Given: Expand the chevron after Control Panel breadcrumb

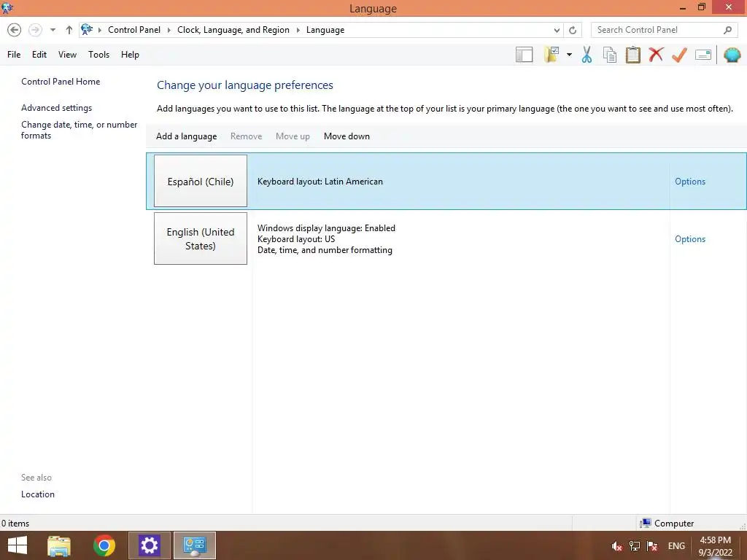Looking at the screenshot, I should pyautogui.click(x=169, y=30).
